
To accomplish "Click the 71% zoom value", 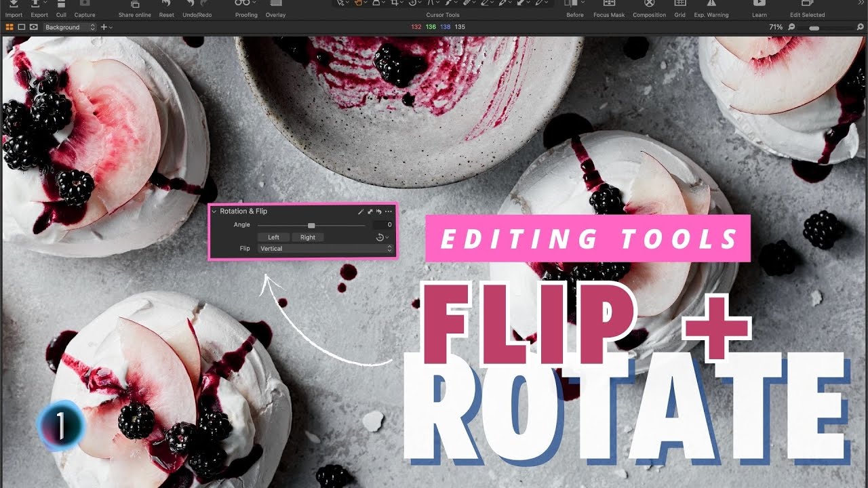I will 776,27.
